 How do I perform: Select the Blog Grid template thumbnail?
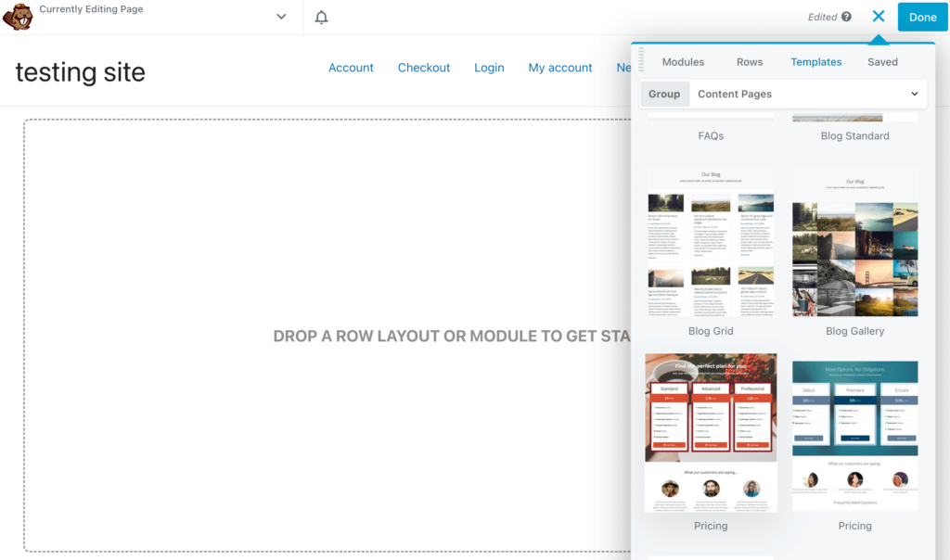coord(711,241)
